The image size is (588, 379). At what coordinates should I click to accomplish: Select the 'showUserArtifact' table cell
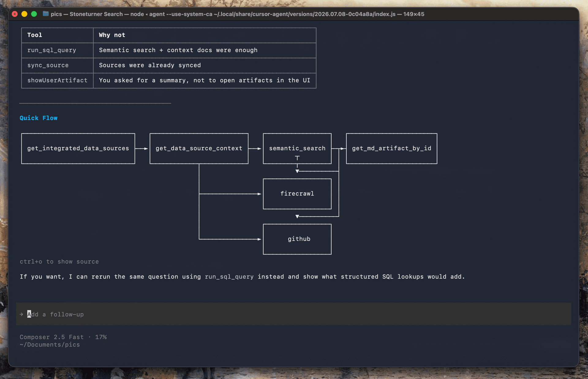57,80
